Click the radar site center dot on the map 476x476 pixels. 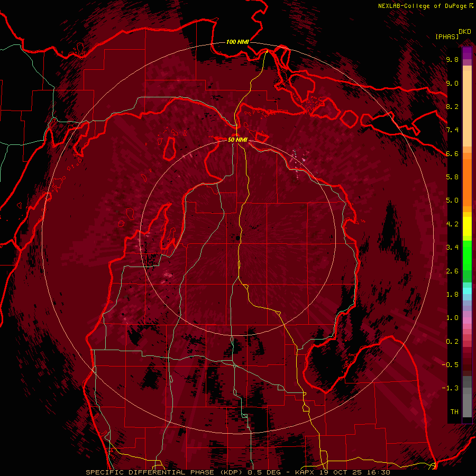pos(237,237)
